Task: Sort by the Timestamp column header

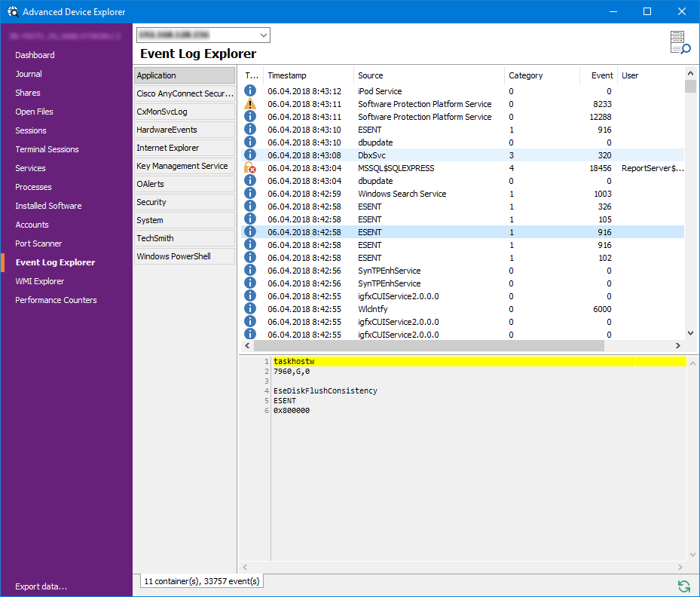Action: click(x=308, y=75)
